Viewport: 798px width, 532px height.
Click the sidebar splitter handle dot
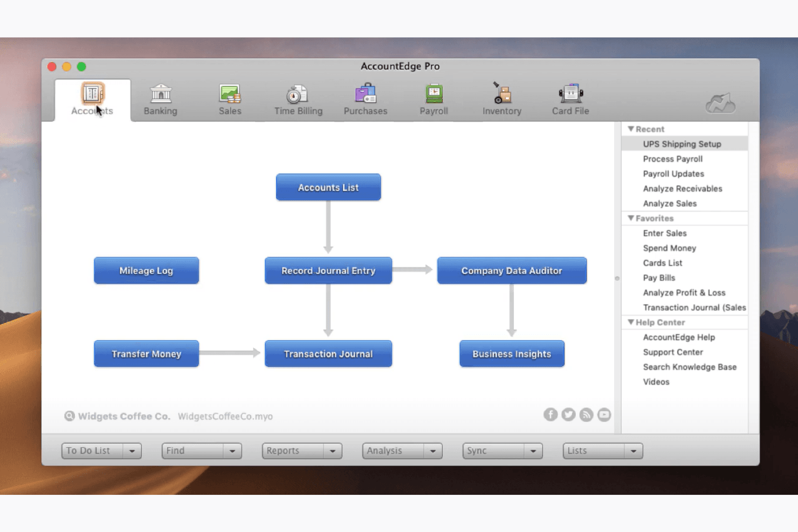coord(617,279)
